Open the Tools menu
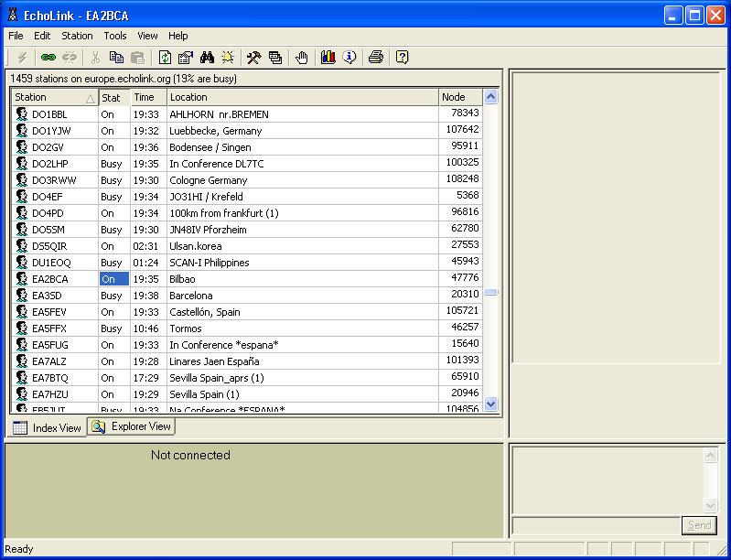The height and width of the screenshot is (560, 731). click(x=115, y=36)
